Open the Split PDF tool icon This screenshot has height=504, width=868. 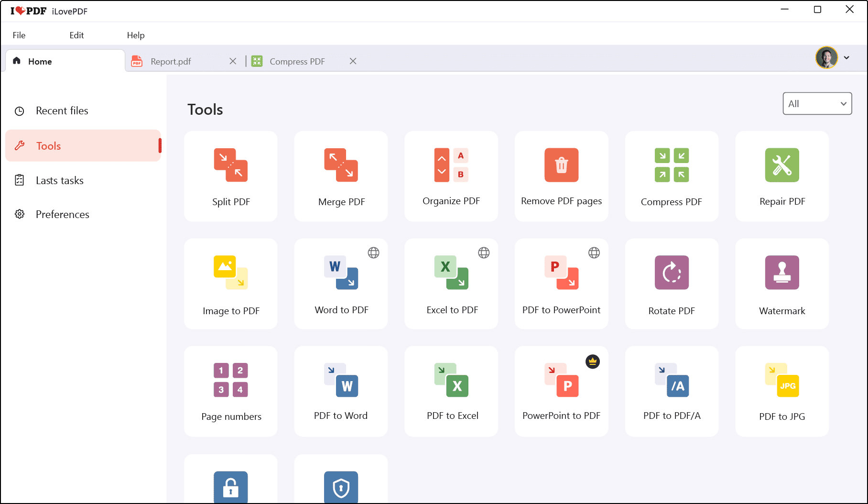(231, 165)
